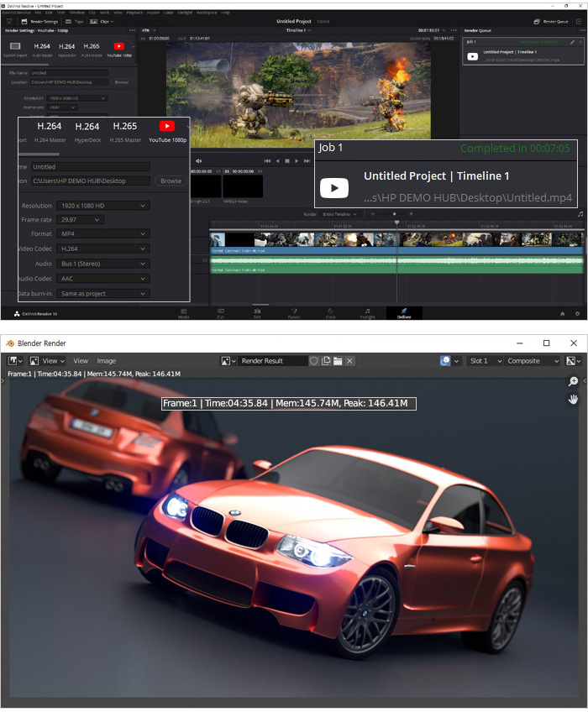Open image folder icon in Blender
The image size is (588, 712).
click(x=338, y=360)
